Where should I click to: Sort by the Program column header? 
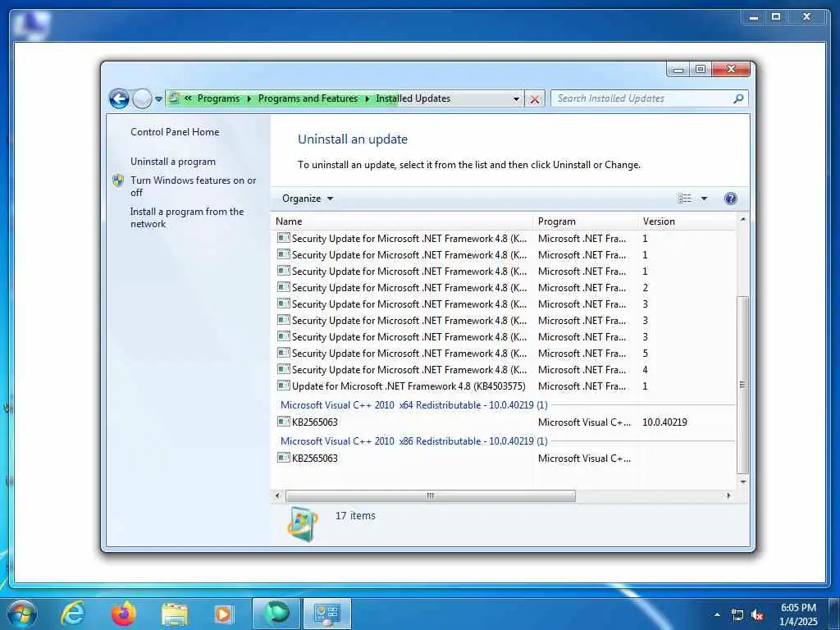586,221
